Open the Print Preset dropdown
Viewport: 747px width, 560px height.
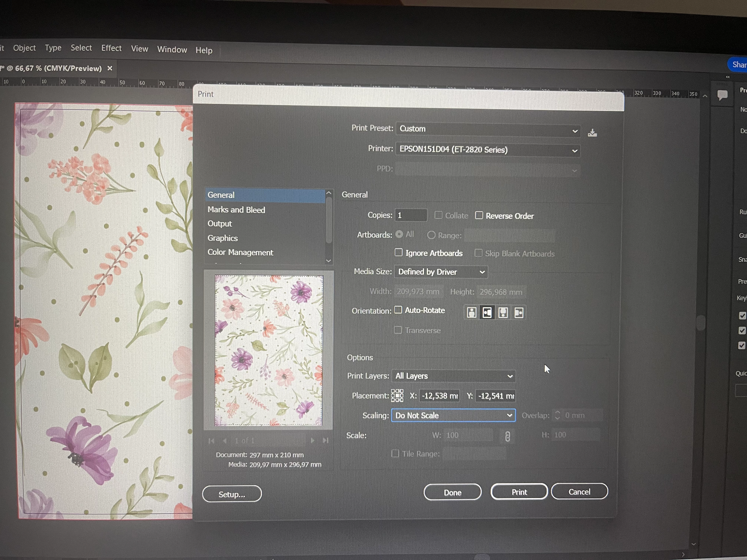(488, 130)
